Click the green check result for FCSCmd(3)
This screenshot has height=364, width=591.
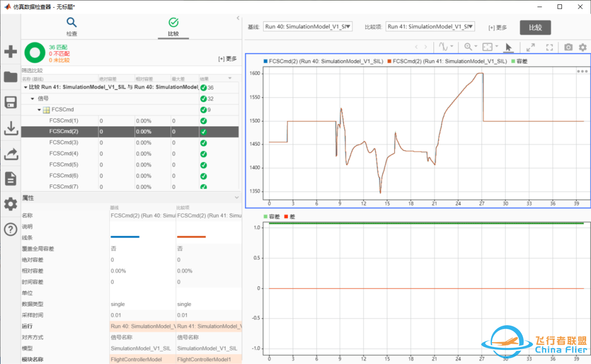pos(204,143)
